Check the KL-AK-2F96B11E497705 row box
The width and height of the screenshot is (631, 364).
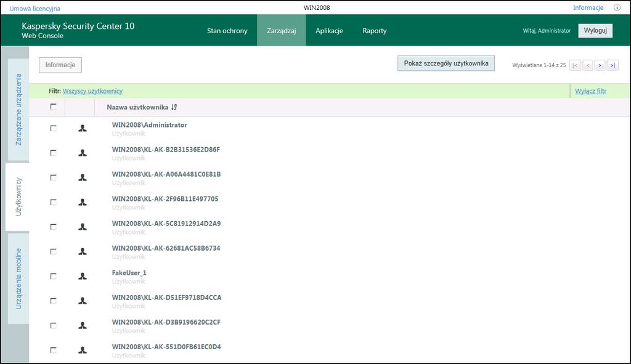click(53, 202)
